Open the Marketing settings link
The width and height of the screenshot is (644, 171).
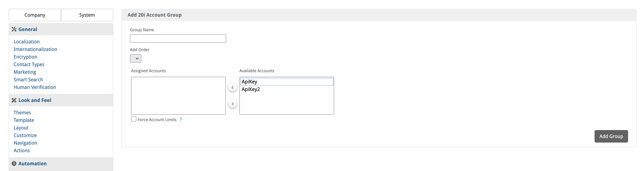coord(25,72)
